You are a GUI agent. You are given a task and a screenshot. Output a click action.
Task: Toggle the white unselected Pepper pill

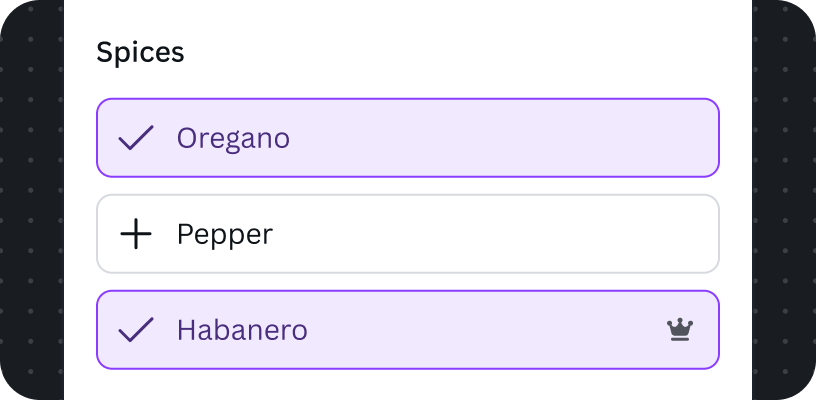point(408,234)
